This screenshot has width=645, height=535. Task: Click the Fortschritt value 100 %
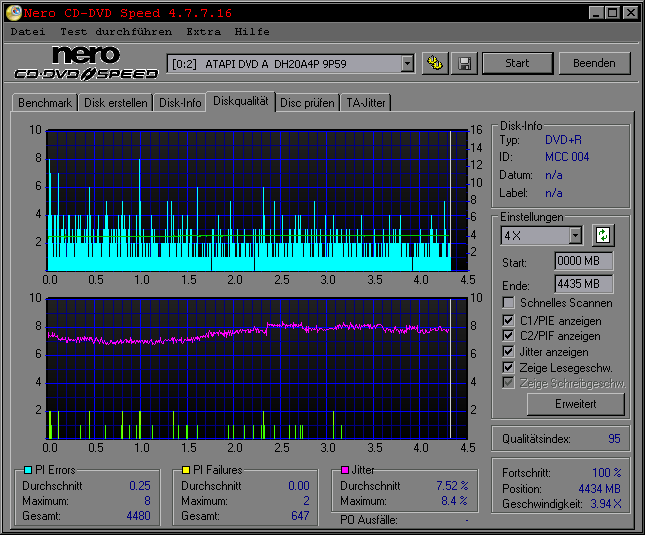(x=606, y=473)
